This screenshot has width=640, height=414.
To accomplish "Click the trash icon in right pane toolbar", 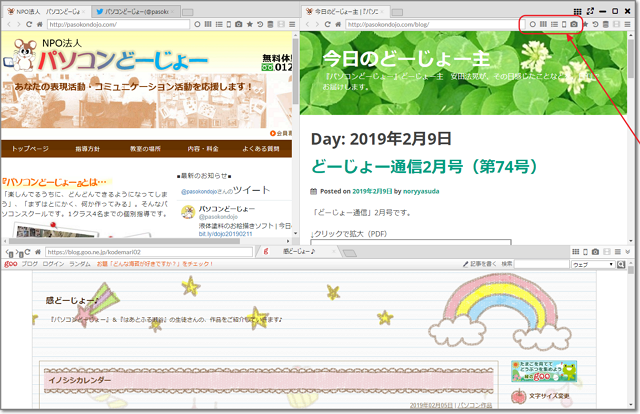I will [606, 23].
